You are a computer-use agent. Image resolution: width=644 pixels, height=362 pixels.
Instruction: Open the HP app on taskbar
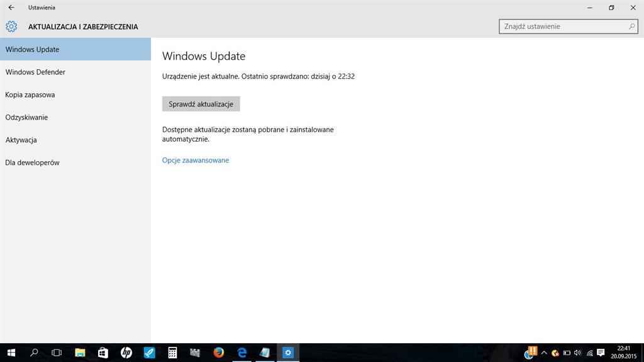point(126,353)
